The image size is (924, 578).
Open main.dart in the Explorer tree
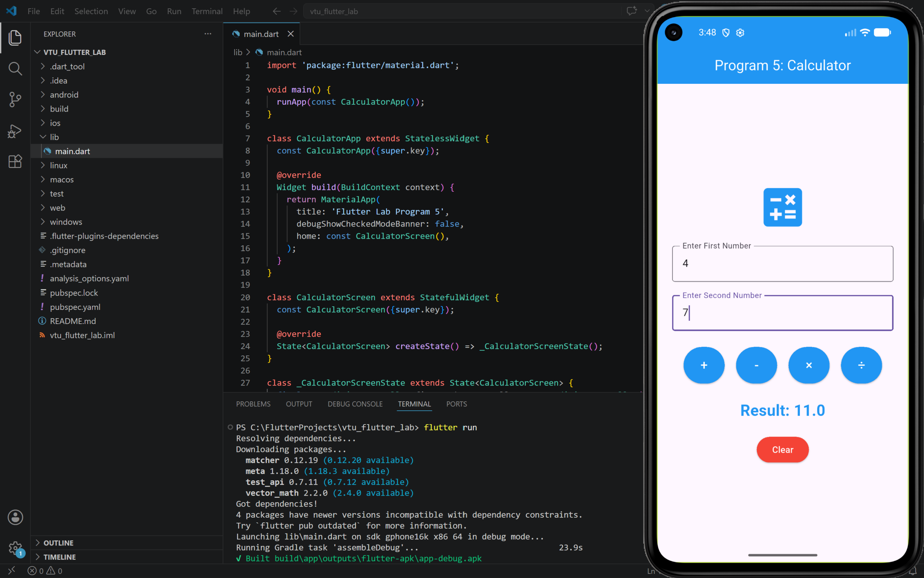pos(127,151)
